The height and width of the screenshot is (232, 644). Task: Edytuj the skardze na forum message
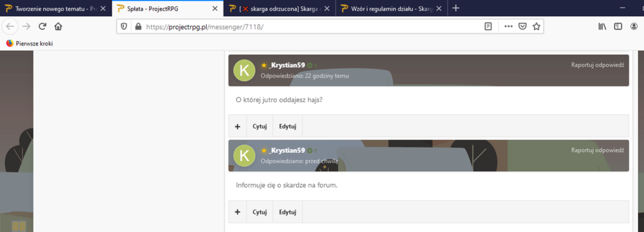click(x=287, y=212)
